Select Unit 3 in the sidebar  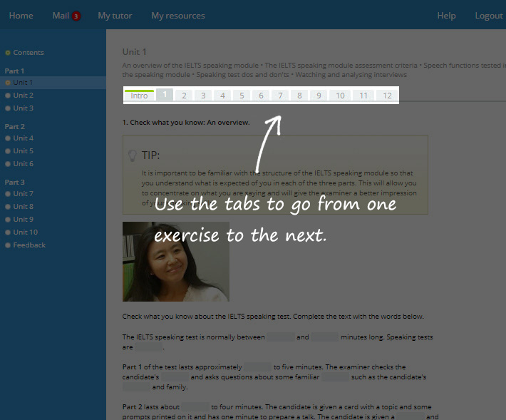pyautogui.click(x=23, y=108)
